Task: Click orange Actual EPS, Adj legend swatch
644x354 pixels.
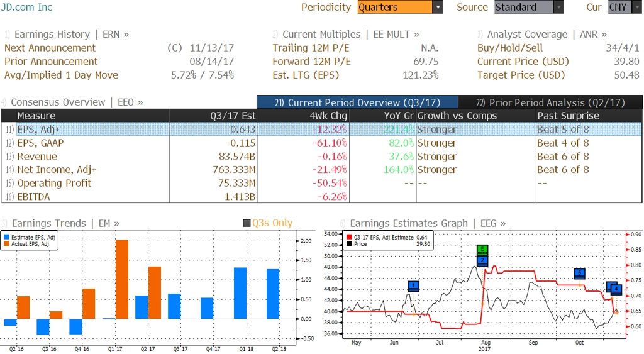Action: 6,244
